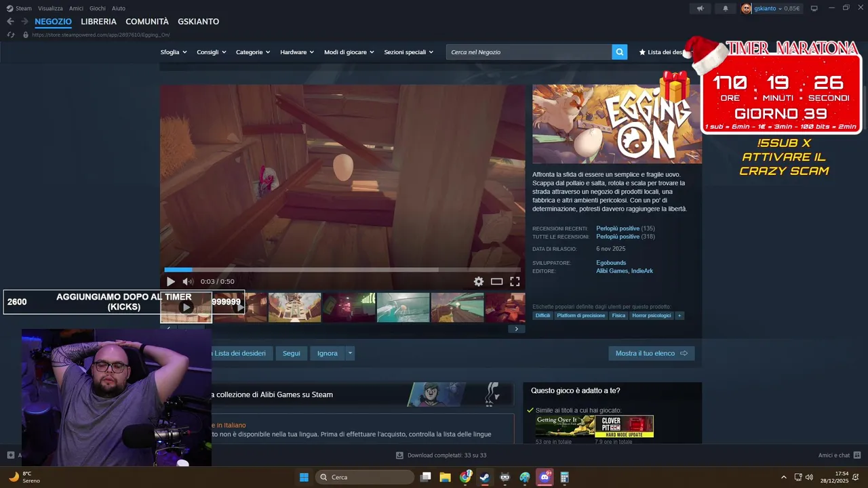Open recent reviews Perlopiù positive (135)

[x=625, y=228]
